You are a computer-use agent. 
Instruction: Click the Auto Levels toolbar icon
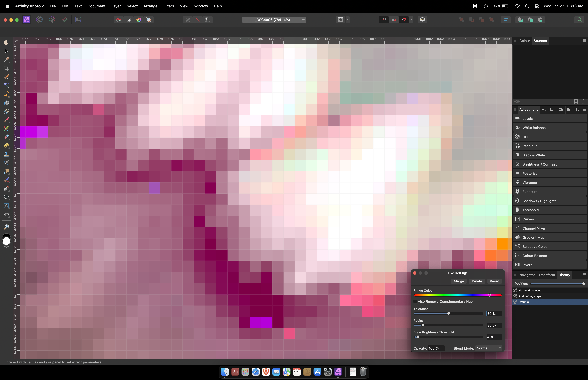click(x=119, y=20)
